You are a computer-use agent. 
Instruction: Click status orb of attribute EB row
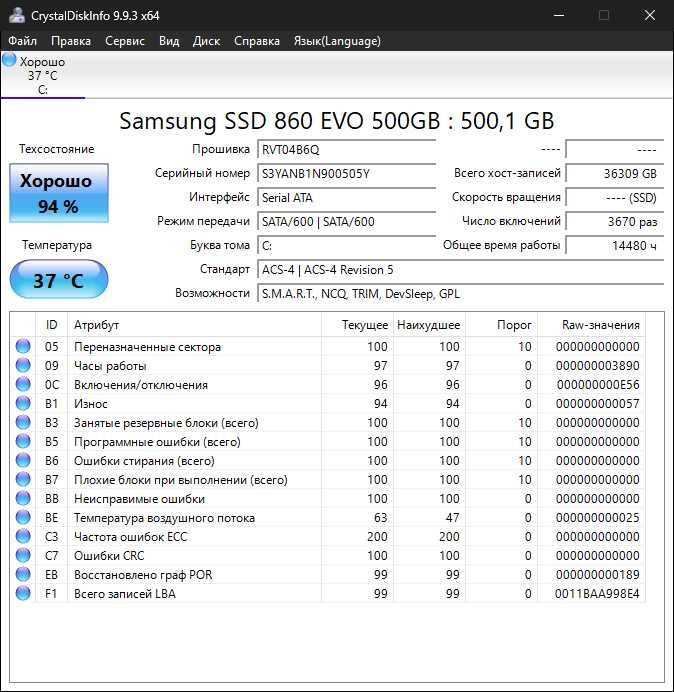(23, 574)
